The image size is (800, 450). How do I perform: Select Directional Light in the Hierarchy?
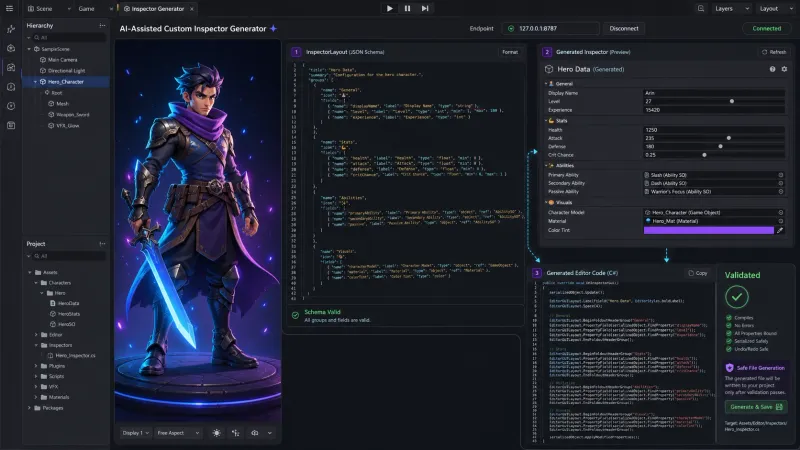pos(66,71)
